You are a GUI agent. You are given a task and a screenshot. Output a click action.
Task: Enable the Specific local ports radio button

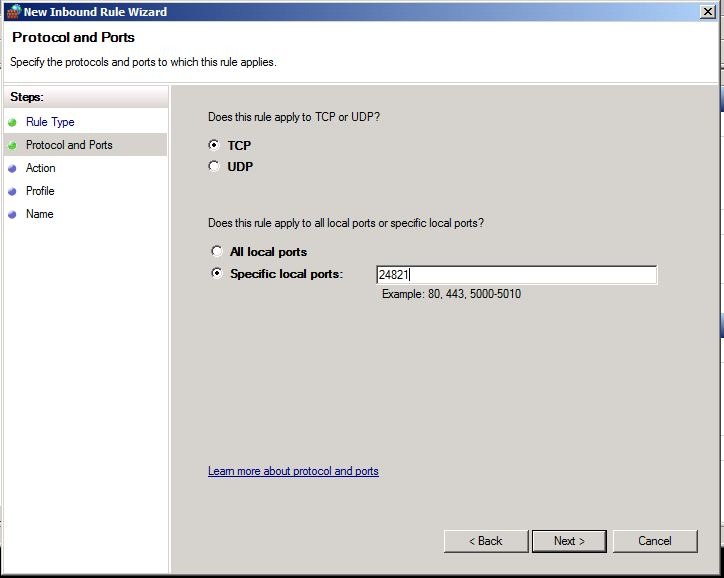coord(217,274)
